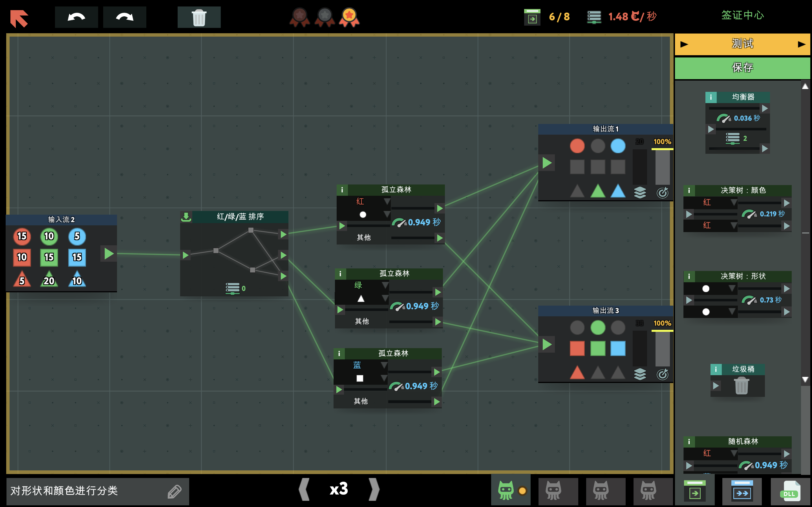Click the undo arrow button
The image size is (812, 507).
76,17
